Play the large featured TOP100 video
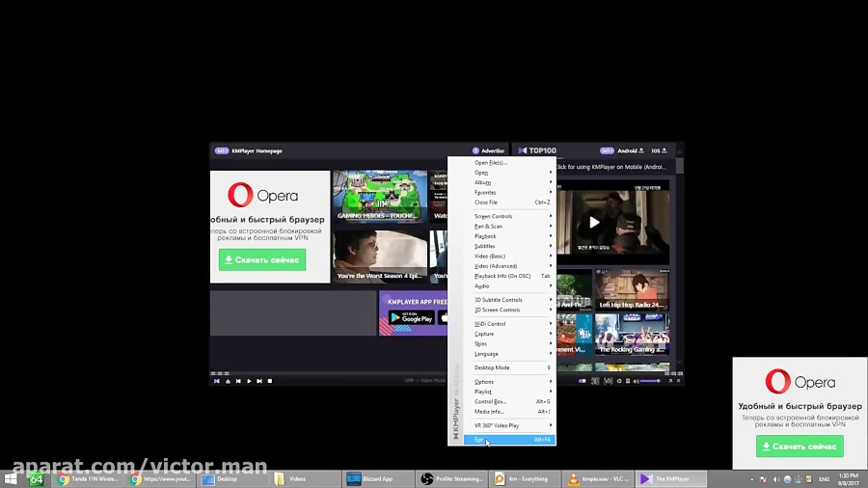The image size is (868, 488). coord(594,223)
